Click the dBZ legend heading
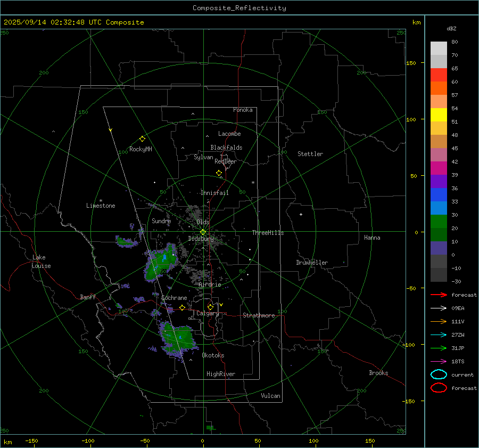Screen dimensions: 479x448 coord(451,29)
